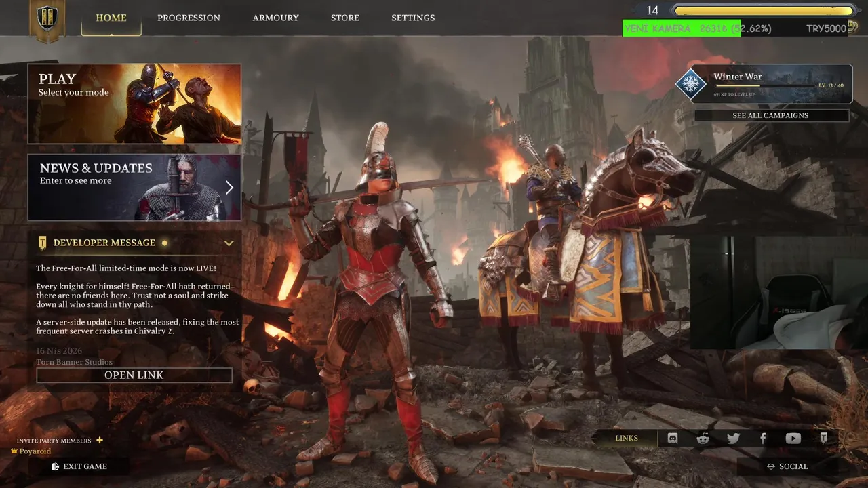Select the Play mode tile
The image size is (868, 488).
click(x=134, y=104)
